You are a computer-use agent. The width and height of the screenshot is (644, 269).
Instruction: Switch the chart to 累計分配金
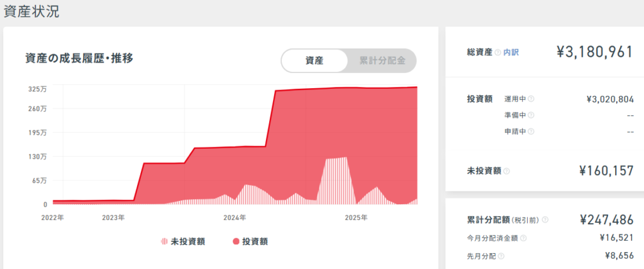point(382,61)
